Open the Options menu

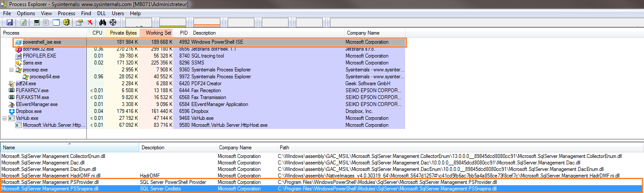click(26, 13)
